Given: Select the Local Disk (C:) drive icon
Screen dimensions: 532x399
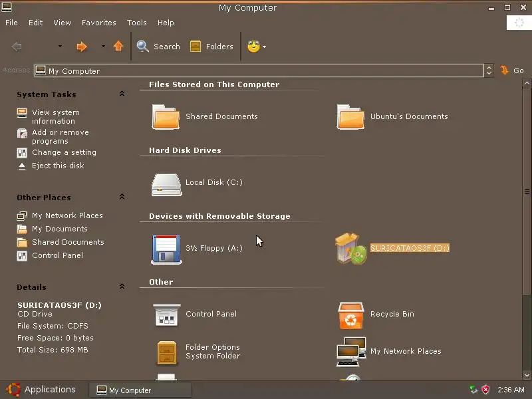Looking at the screenshot, I should (x=166, y=185).
